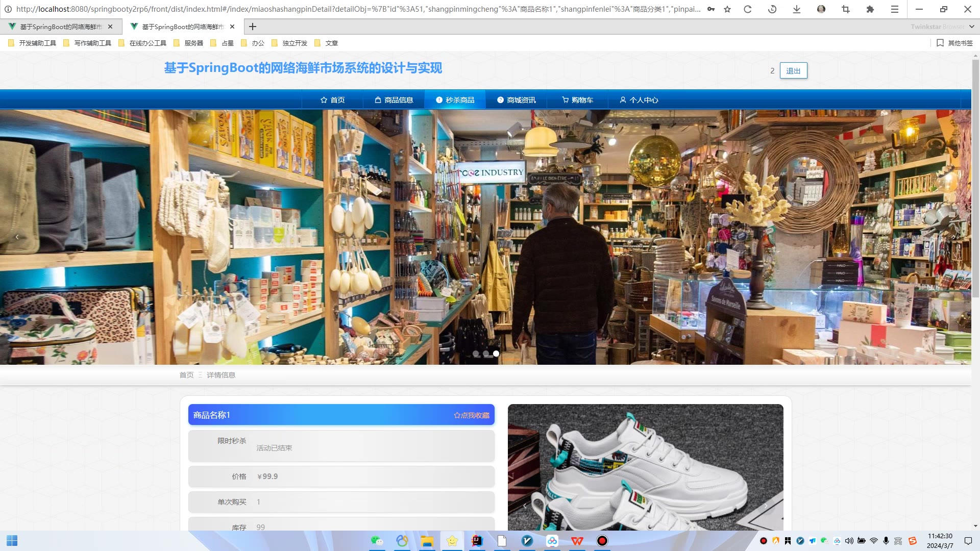Click the page vertical scrollbar thumb
Viewport: 980px width, 551px height.
(x=975, y=179)
